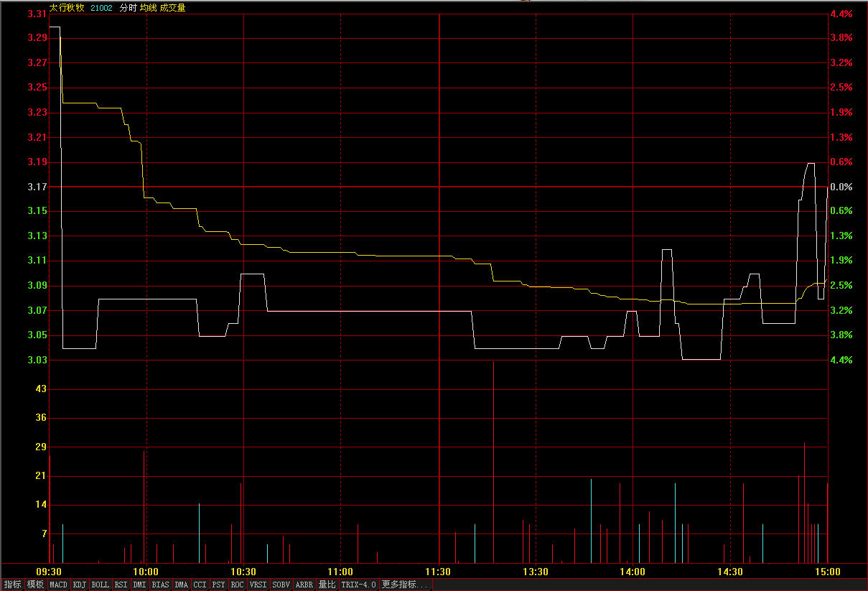Open the 模板 template tab

tap(36, 585)
